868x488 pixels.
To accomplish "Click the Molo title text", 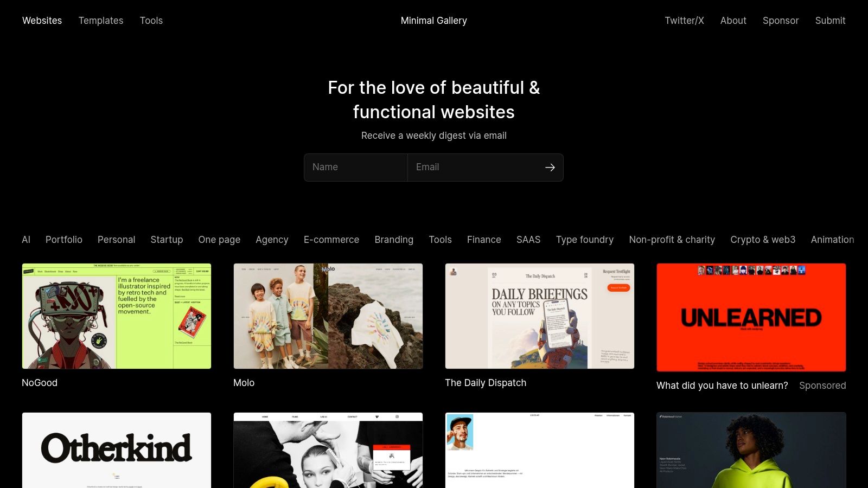I will [244, 383].
